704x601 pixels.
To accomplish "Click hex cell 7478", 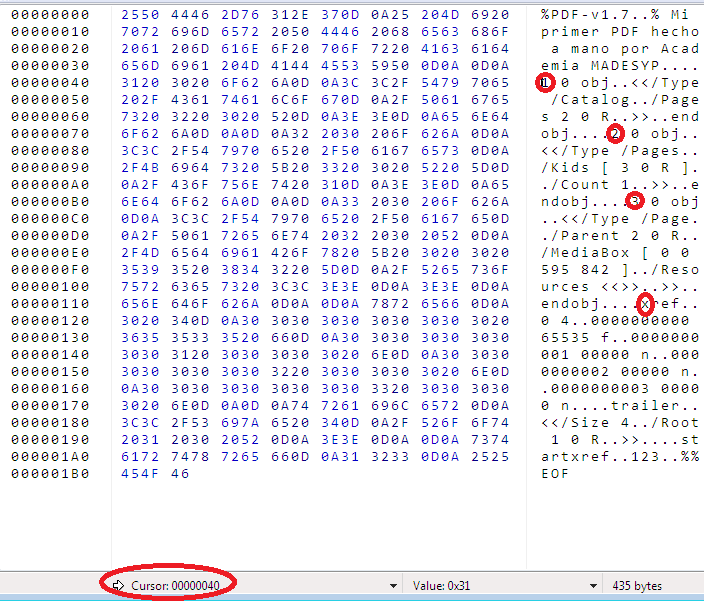I will pyautogui.click(x=190, y=457).
